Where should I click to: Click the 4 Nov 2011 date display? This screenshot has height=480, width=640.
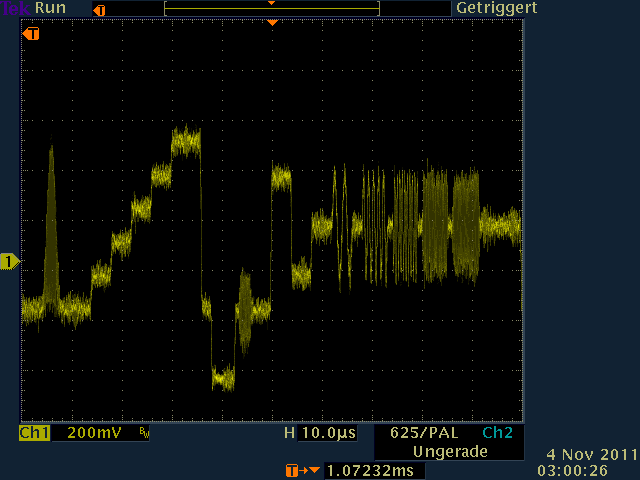pyautogui.click(x=591, y=453)
